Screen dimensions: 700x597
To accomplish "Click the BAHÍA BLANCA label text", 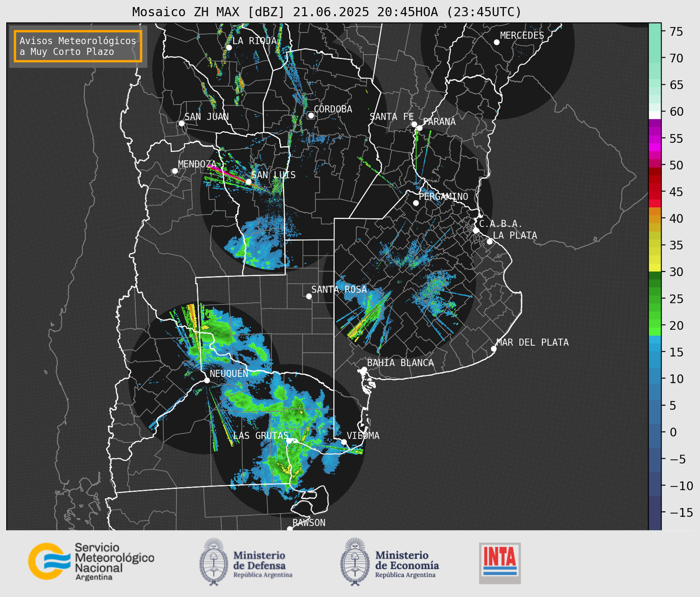I will click(x=400, y=363).
